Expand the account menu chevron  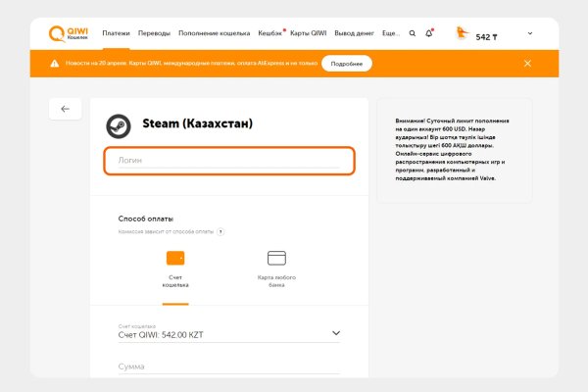click(x=530, y=33)
